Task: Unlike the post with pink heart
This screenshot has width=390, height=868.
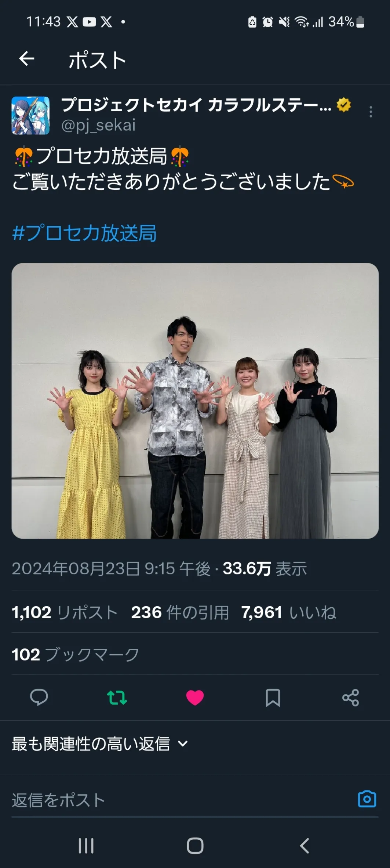Action: [195, 698]
